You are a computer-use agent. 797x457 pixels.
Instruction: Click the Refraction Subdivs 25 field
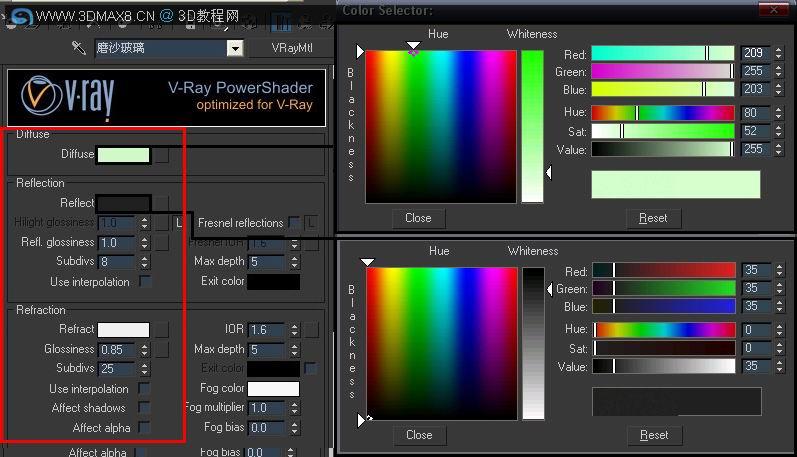point(117,369)
